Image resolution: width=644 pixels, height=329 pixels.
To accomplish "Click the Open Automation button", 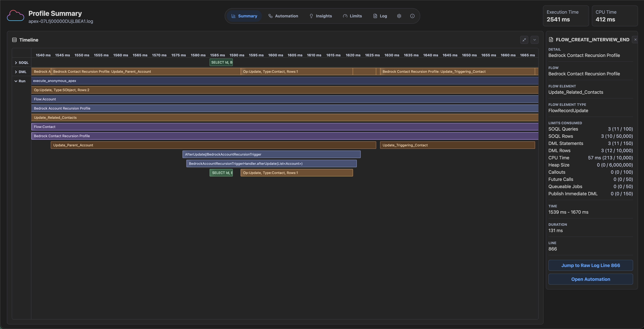I will (590, 279).
